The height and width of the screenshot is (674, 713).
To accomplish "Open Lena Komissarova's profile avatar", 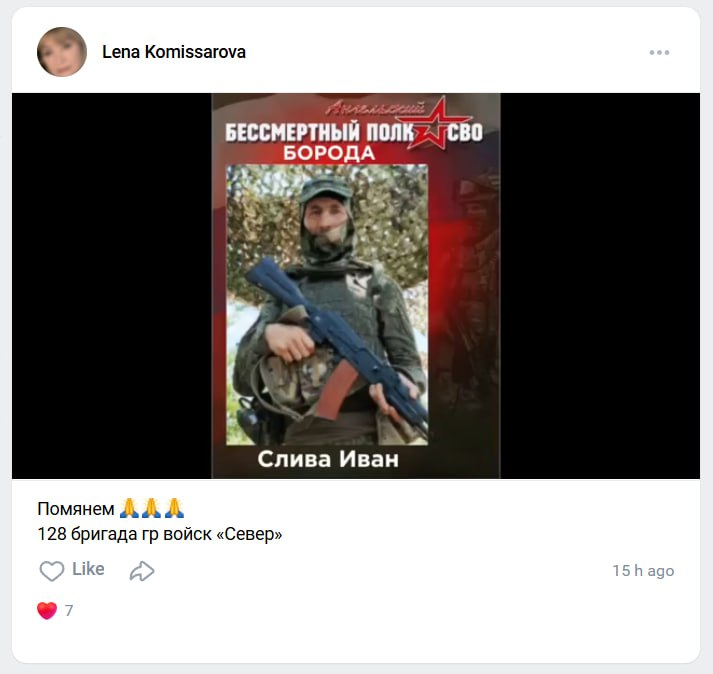I will pos(62,52).
